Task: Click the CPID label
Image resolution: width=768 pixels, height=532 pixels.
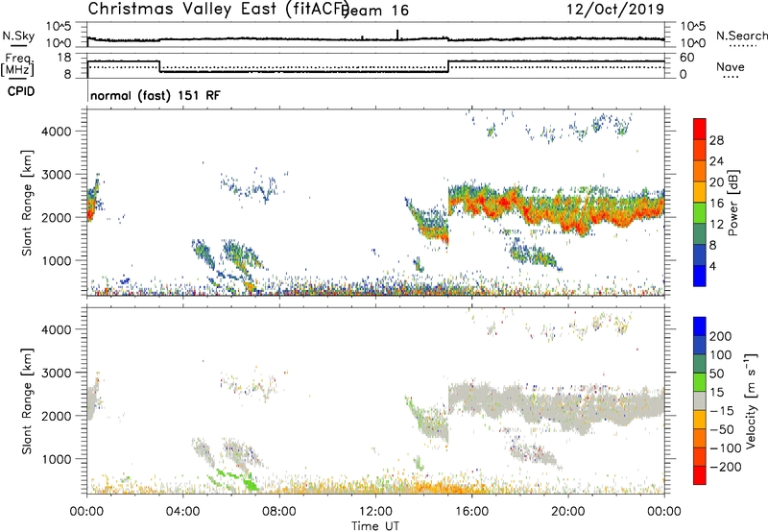Action: pos(21,91)
